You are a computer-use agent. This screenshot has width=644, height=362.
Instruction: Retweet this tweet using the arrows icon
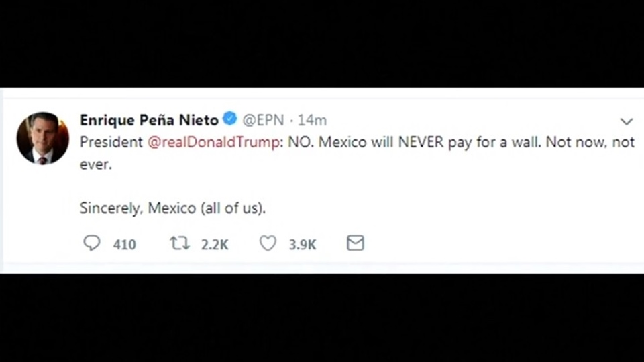point(179,243)
